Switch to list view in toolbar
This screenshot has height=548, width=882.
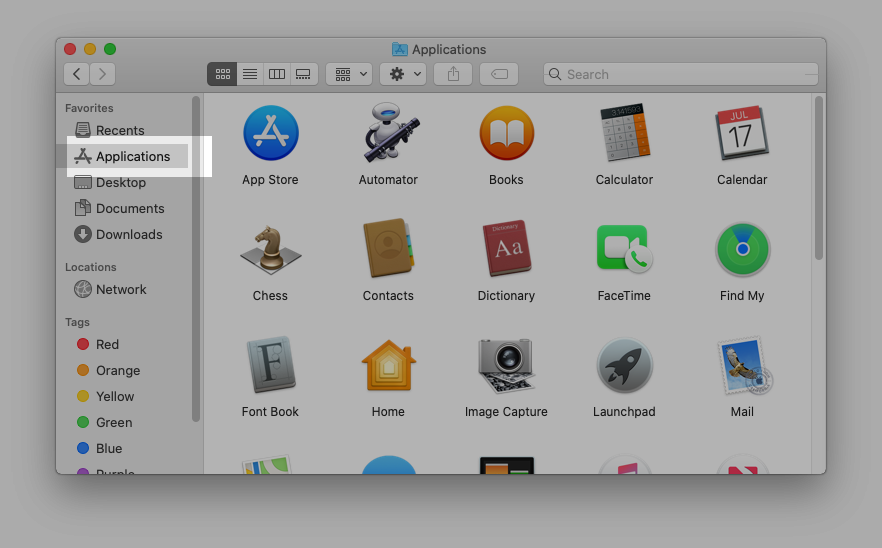point(250,74)
